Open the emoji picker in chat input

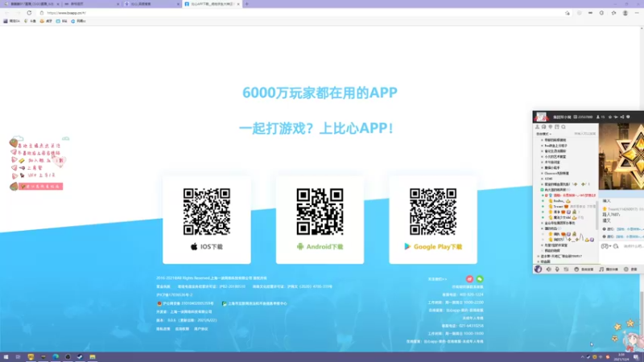click(616, 246)
